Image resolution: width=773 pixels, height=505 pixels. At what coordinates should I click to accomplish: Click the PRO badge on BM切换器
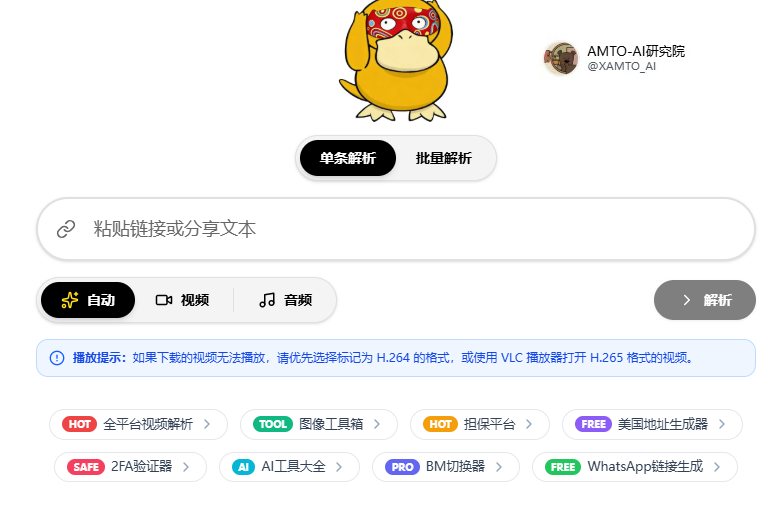tap(402, 467)
